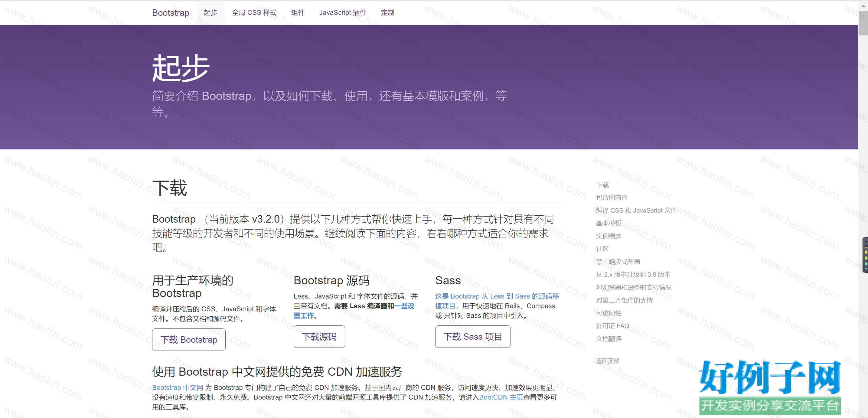Image resolution: width=868 pixels, height=418 pixels.
Task: Open the Bootstrap 中文网 link
Action: tap(178, 387)
